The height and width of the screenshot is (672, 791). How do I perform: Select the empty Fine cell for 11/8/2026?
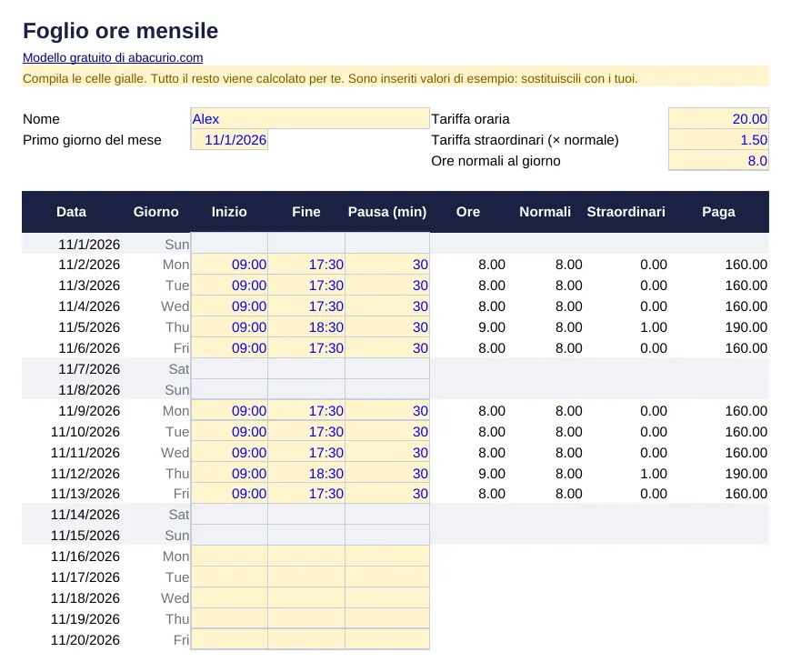306,389
